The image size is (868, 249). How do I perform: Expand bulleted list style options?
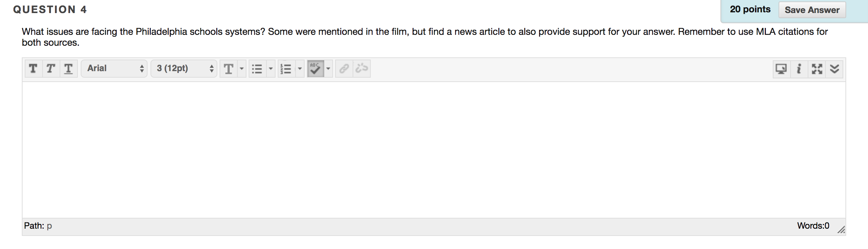[271, 69]
